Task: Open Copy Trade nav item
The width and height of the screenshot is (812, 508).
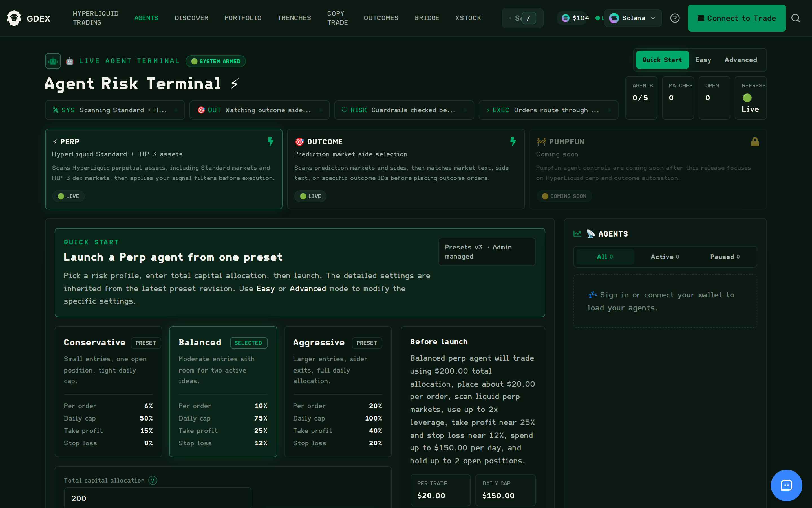Action: pos(337,18)
